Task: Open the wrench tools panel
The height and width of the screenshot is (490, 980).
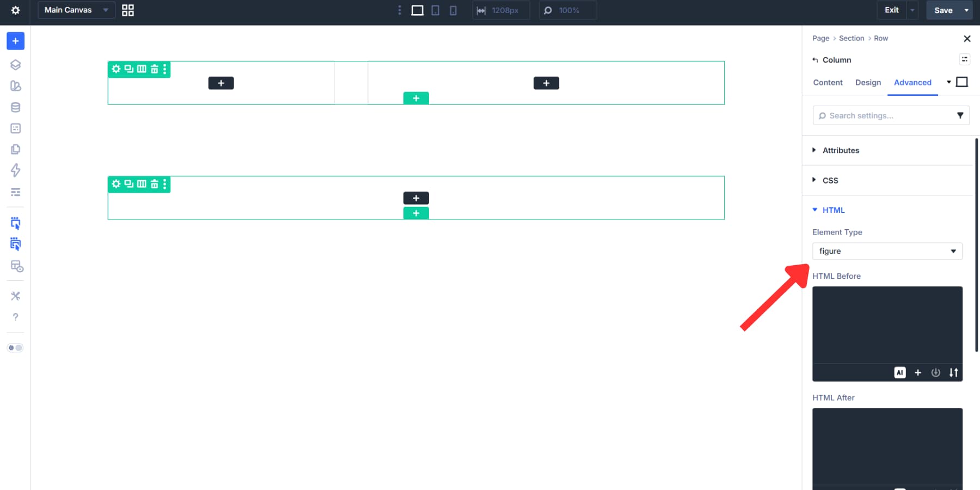Action: pyautogui.click(x=15, y=296)
